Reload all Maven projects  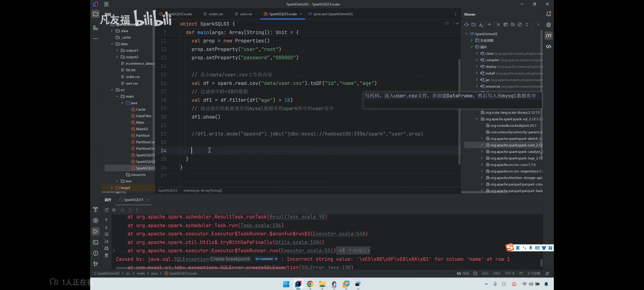[x=466, y=24]
